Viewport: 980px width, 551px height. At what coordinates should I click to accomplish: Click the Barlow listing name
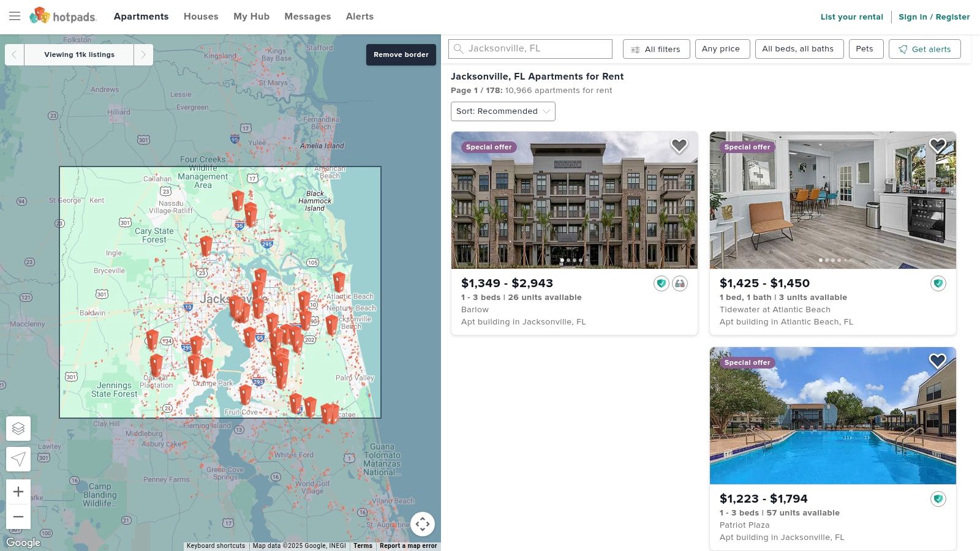(475, 310)
